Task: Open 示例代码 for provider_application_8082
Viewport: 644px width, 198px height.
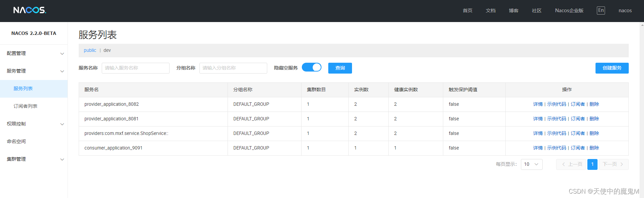Action: point(557,104)
